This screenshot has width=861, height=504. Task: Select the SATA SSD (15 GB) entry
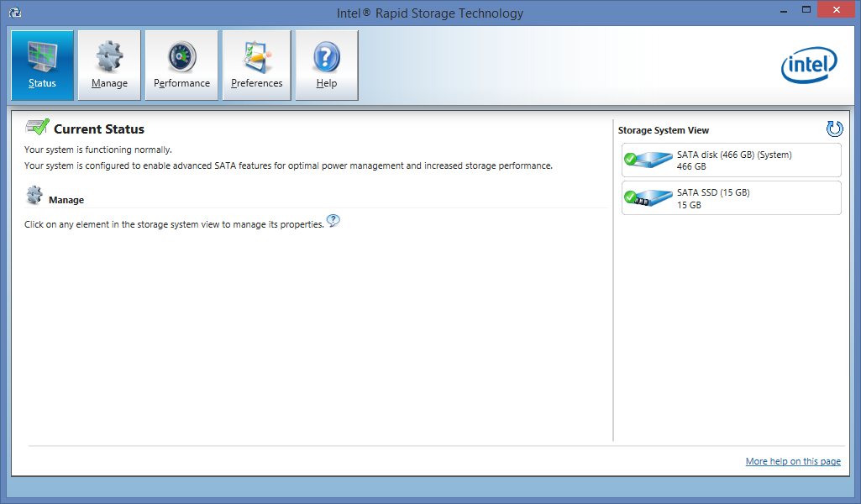pos(732,198)
